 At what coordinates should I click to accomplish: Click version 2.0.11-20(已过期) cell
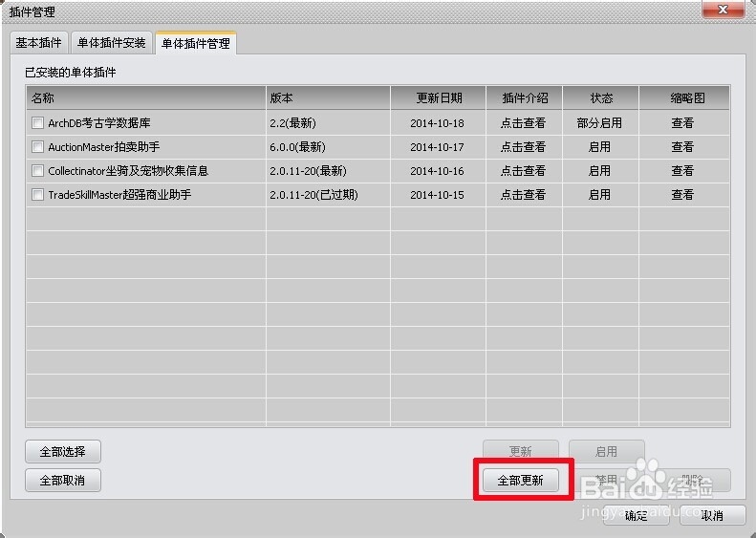[x=313, y=195]
